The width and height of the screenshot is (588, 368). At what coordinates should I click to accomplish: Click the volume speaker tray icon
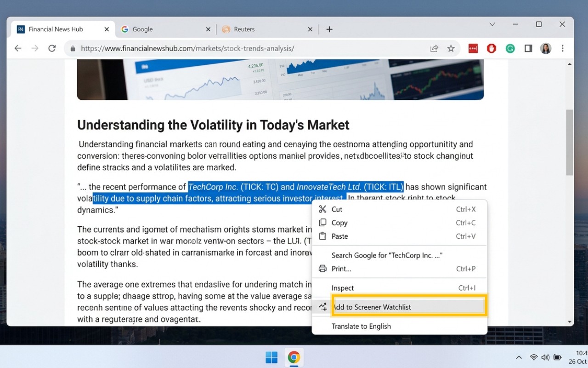(x=545, y=357)
